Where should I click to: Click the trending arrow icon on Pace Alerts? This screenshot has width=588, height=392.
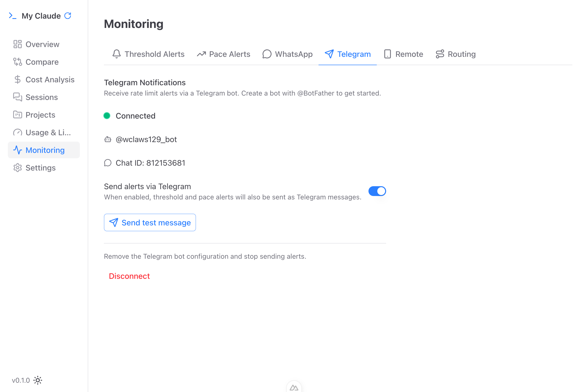coord(201,54)
